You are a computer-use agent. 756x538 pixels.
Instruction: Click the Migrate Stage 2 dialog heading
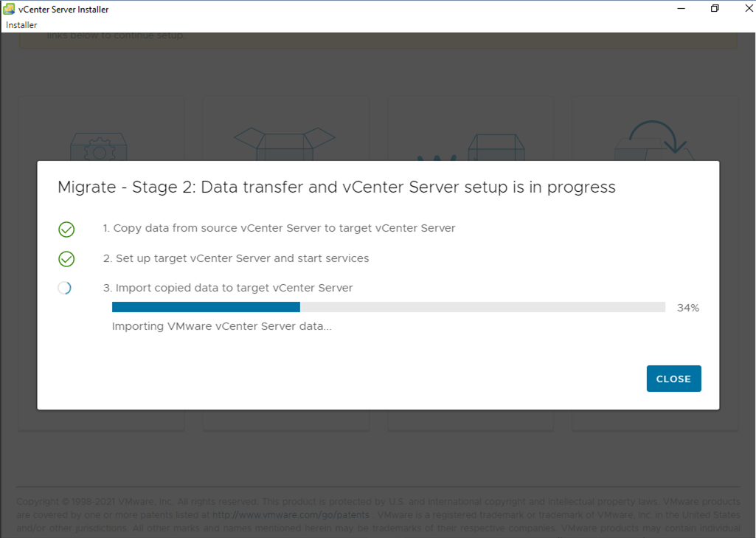(336, 187)
